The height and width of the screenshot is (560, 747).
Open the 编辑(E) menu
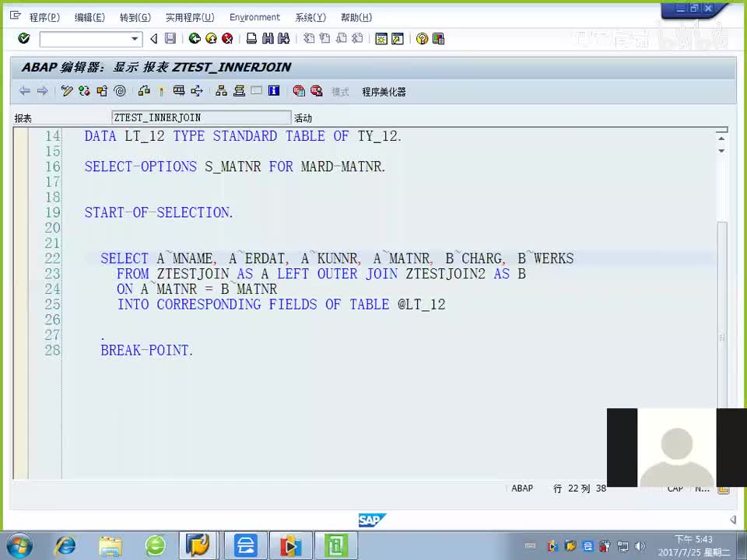point(89,18)
